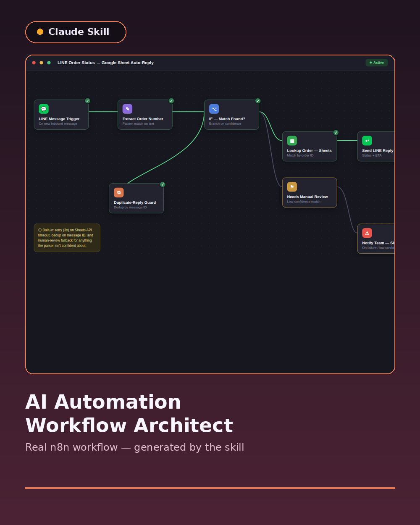Image resolution: width=420 pixels, height=525 pixels.
Task: Select the 'Duplicate-Reply Guard' node title
Action: pos(135,202)
